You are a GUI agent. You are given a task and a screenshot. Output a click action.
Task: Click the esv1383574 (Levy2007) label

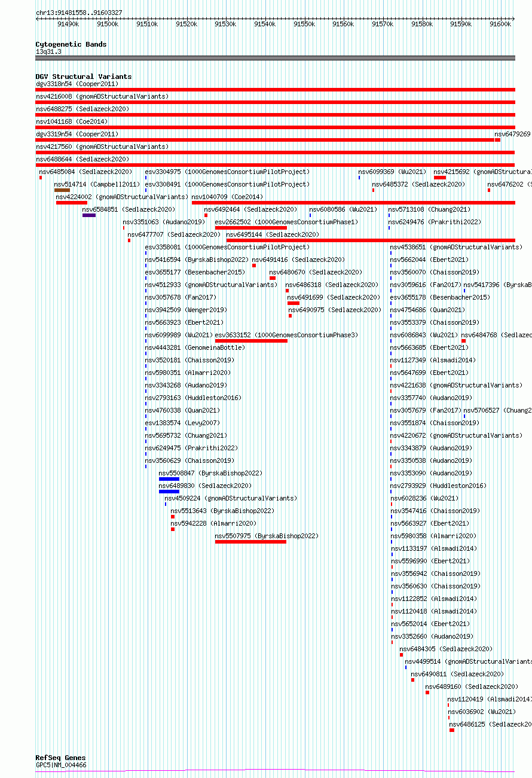[x=182, y=423]
